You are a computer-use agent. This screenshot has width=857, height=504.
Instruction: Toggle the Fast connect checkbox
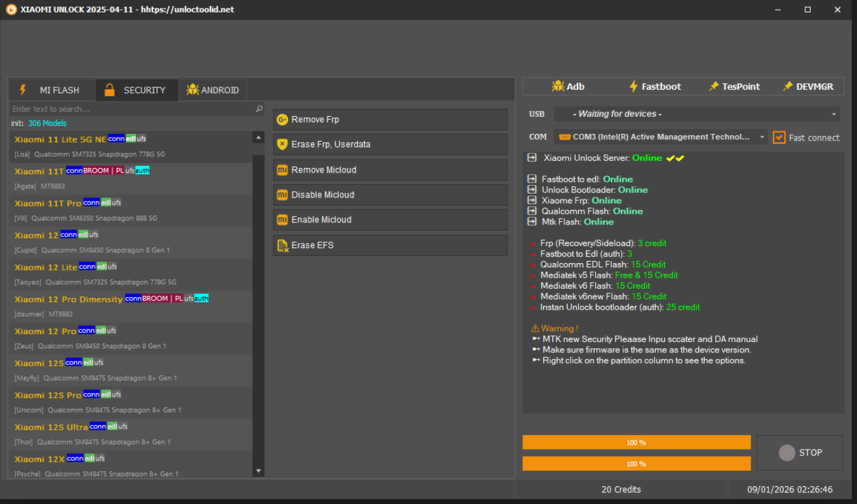pos(779,137)
